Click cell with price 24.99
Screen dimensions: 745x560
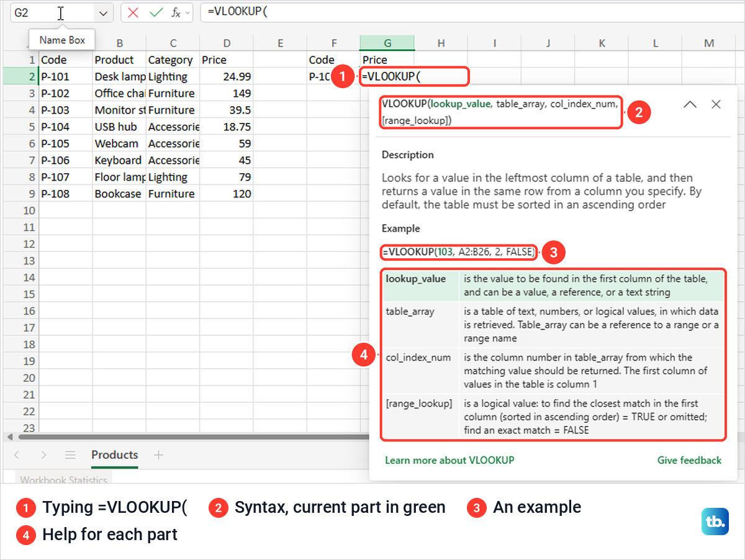227,76
